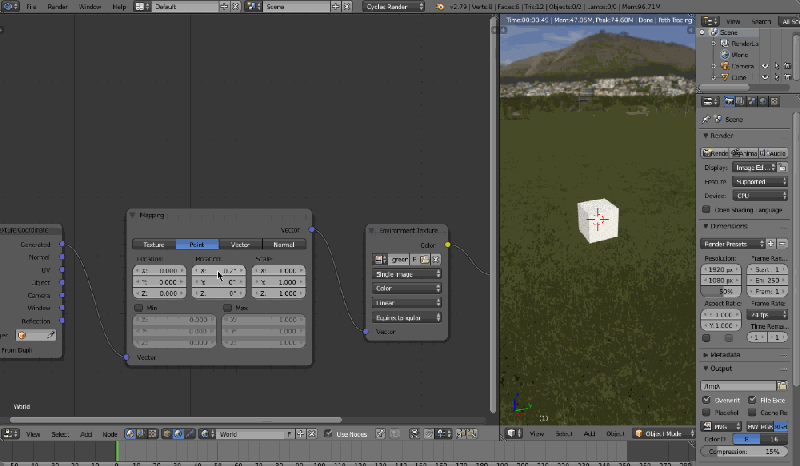Screen dimensions: 800x466
Task: Enable Max checkbox in Mapping node
Action: tap(228, 308)
